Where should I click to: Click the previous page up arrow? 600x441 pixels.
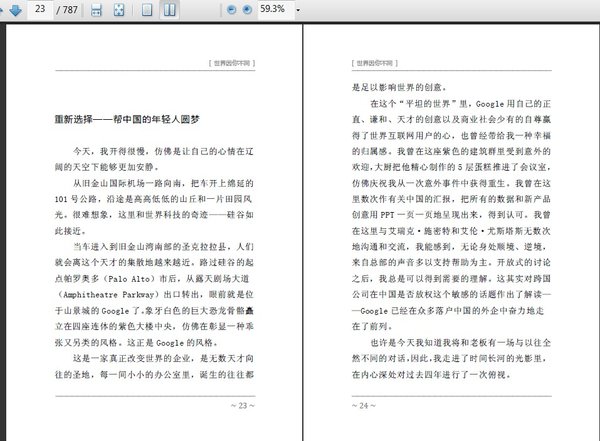(1, 10)
